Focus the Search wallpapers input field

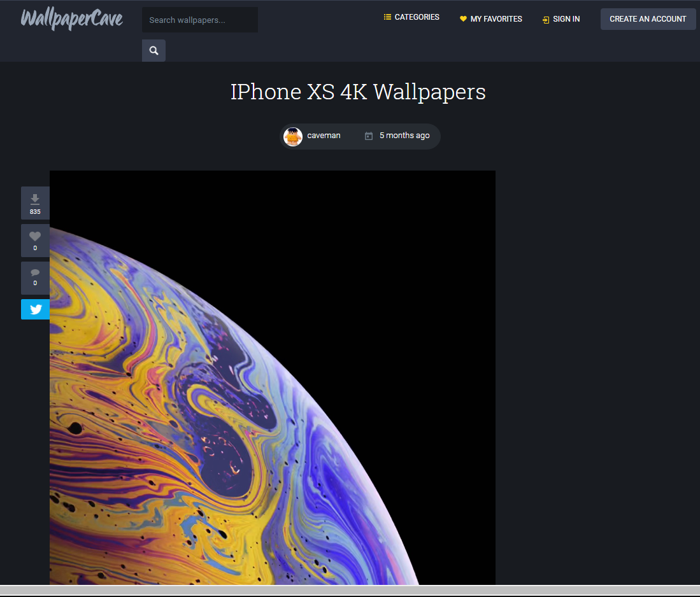tap(199, 20)
